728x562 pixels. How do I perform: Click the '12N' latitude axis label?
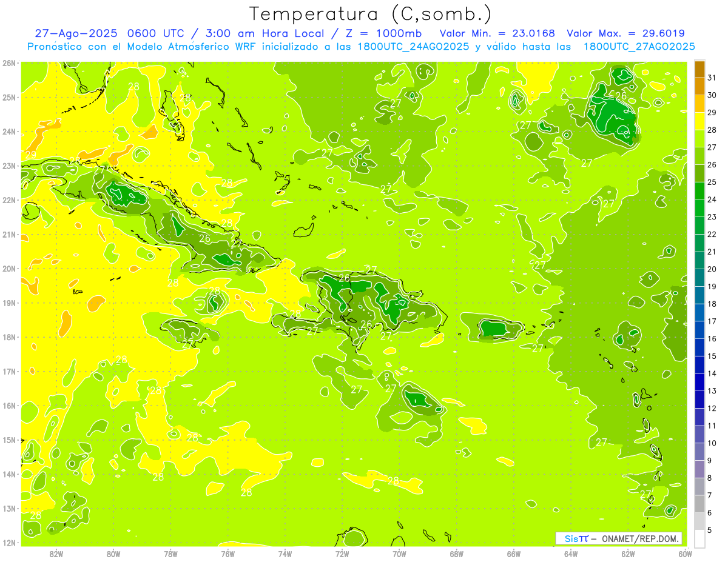coord(8,543)
